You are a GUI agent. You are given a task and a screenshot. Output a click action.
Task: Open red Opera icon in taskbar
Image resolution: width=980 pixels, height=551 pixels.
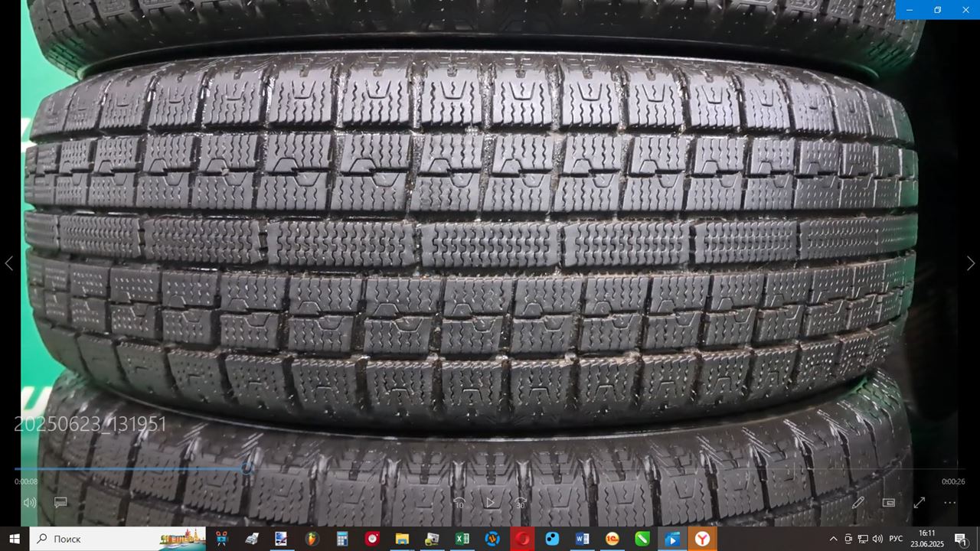click(522, 539)
